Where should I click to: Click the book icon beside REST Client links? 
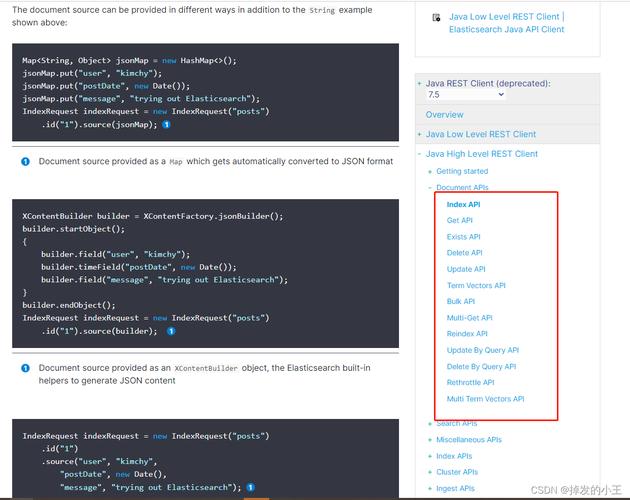(x=436, y=17)
